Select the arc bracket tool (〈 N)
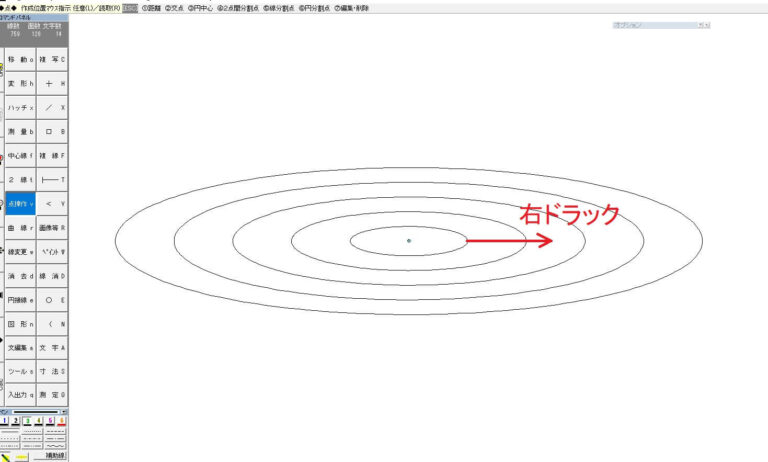 pyautogui.click(x=52, y=324)
